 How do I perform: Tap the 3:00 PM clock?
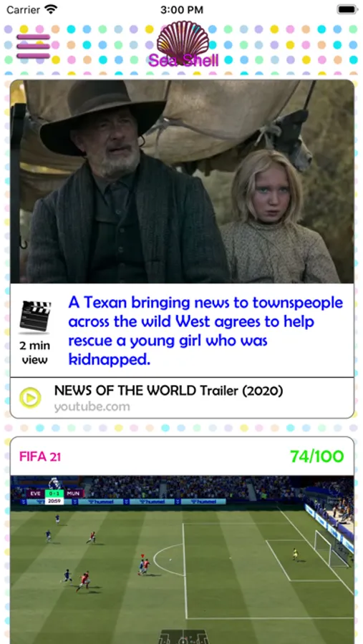tap(182, 9)
